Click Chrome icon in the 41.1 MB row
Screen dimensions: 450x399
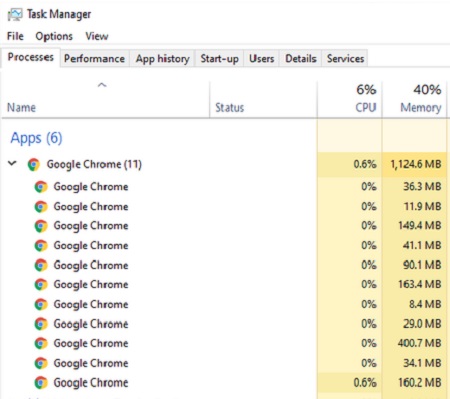pos(41,246)
